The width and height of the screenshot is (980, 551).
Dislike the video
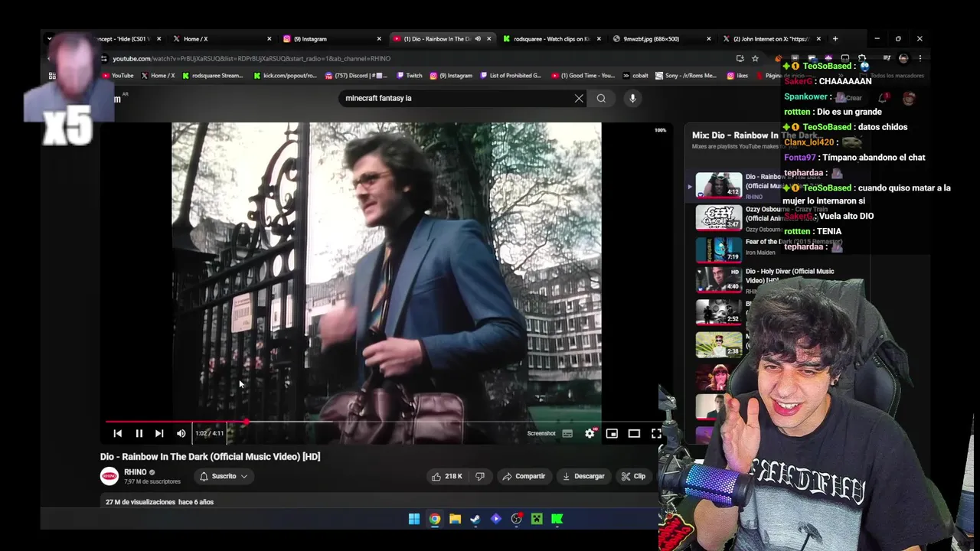[480, 476]
